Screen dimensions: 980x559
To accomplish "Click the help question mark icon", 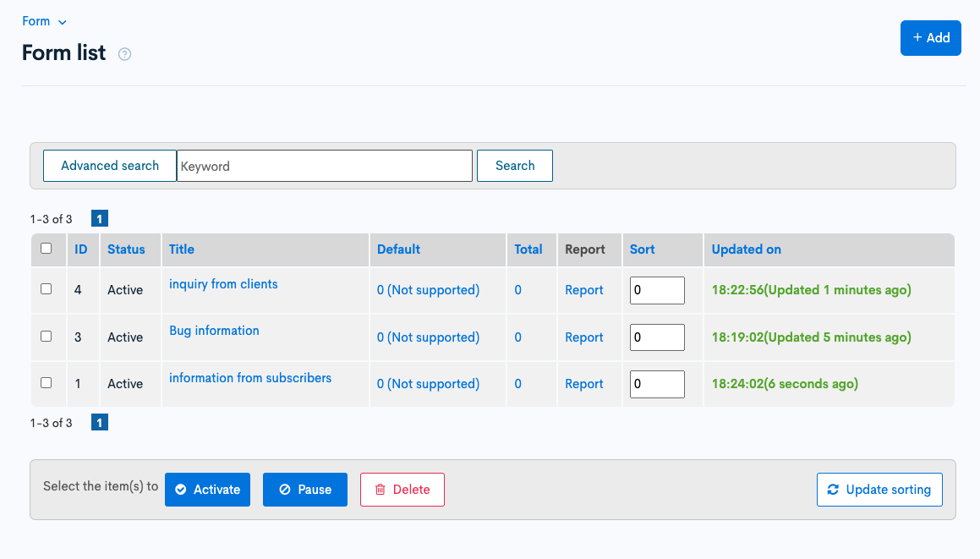I will (125, 54).
